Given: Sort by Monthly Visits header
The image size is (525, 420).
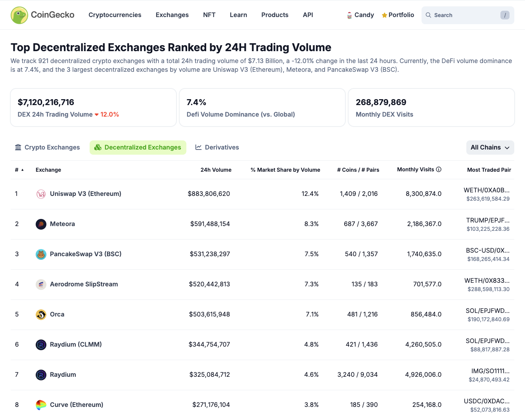Looking at the screenshot, I should [416, 169].
